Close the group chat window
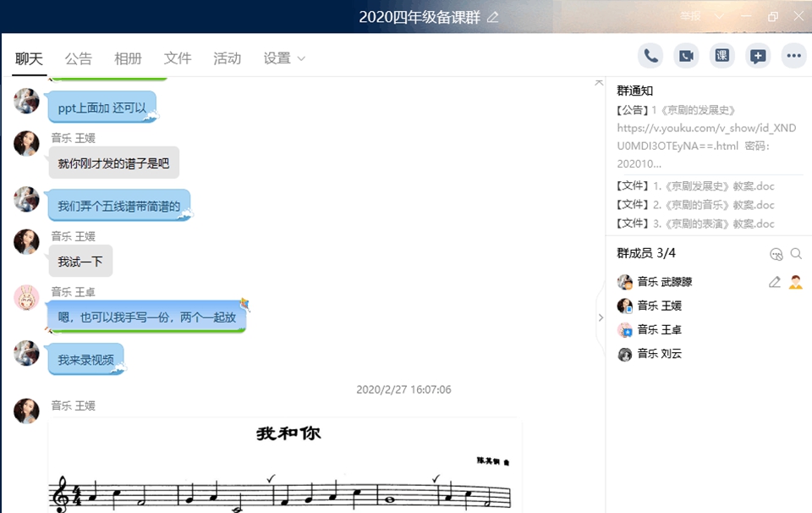Image resolution: width=812 pixels, height=513 pixels. [799, 17]
